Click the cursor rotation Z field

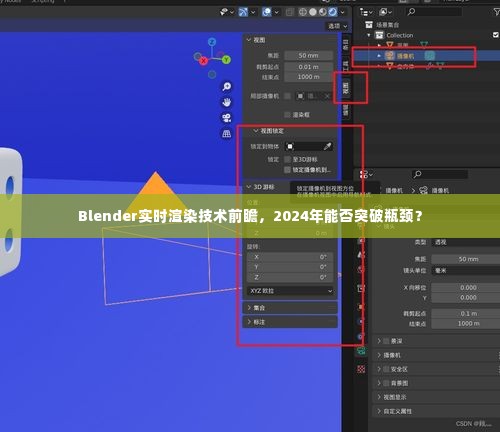[x=290, y=277]
